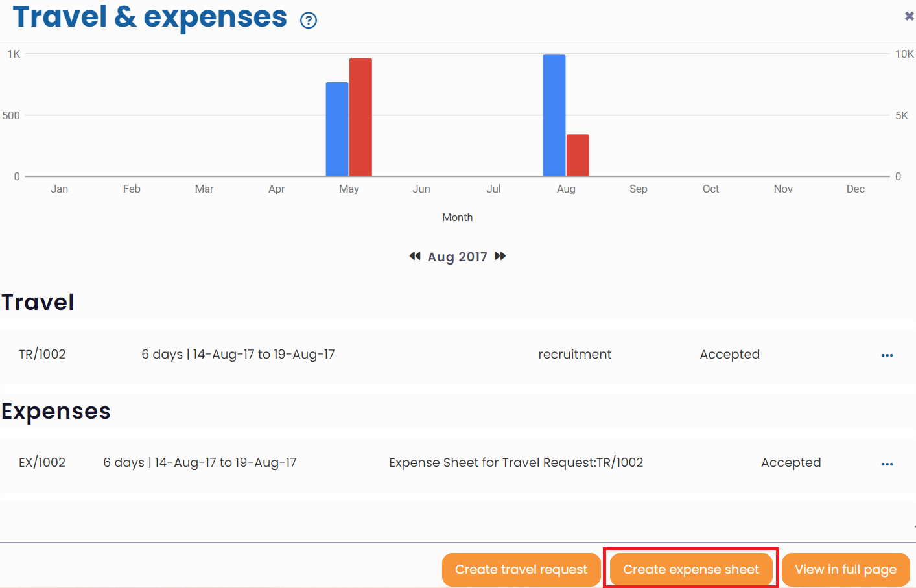Go to previous month using double-left arrows

[415, 256]
